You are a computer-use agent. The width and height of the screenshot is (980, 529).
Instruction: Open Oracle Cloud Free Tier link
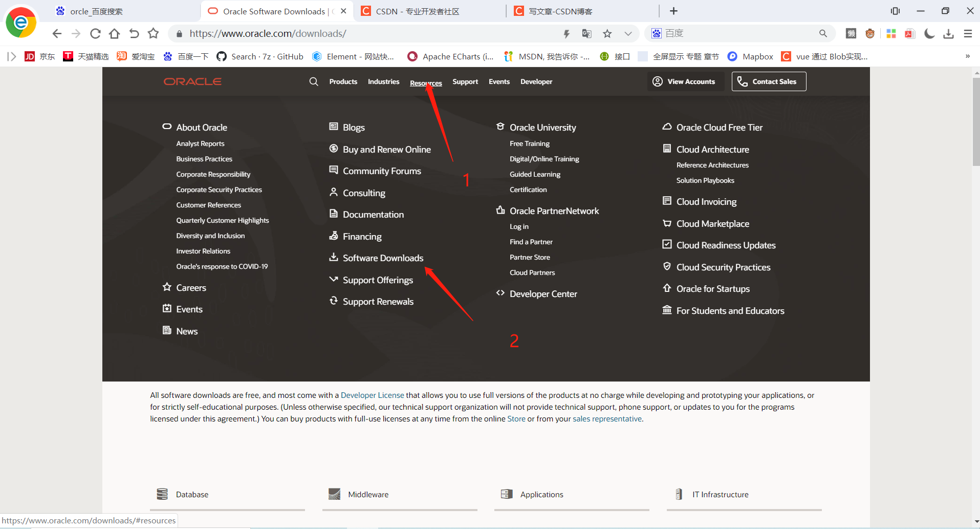[719, 128]
